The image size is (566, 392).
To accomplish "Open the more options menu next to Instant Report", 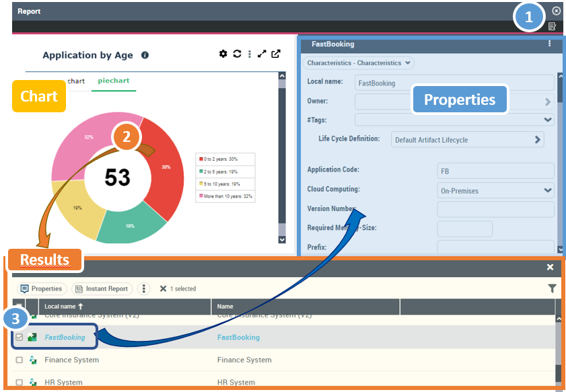I will tap(143, 288).
